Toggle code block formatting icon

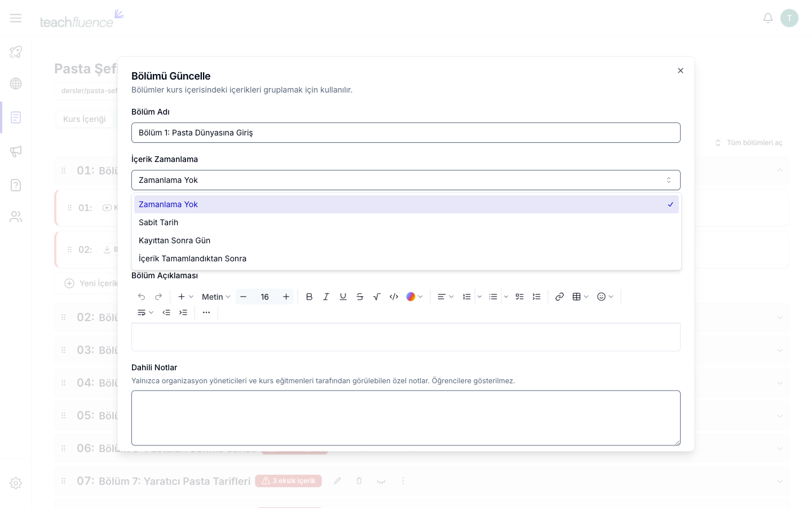click(x=394, y=297)
